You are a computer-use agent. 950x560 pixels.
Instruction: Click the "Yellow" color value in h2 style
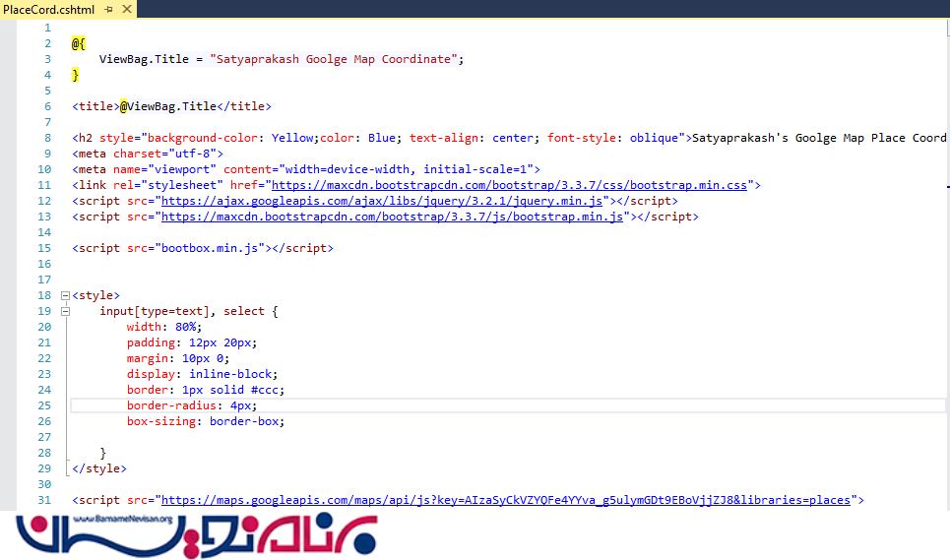click(x=292, y=138)
